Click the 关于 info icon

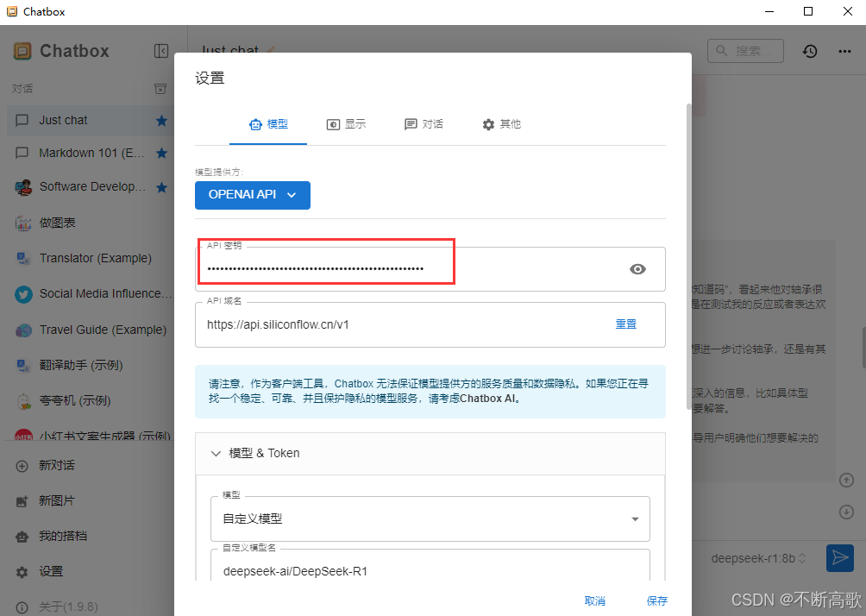tap(22, 607)
